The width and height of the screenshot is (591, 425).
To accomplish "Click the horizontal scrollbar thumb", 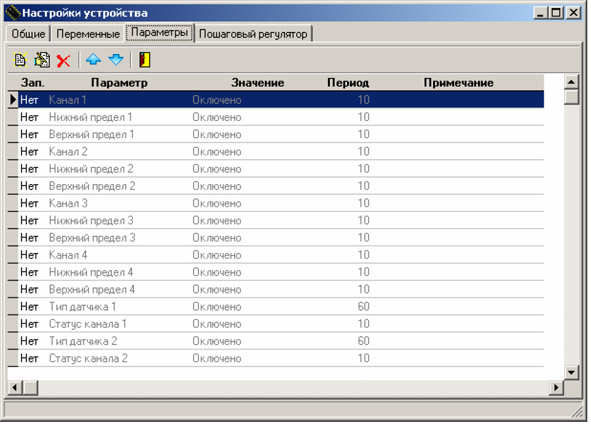I will (x=30, y=387).
